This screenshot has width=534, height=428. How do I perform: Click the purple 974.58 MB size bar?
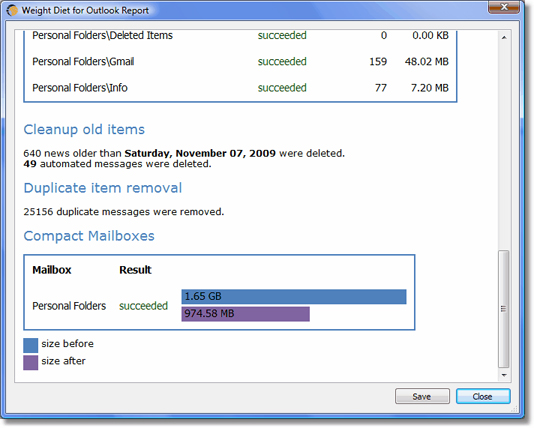point(246,314)
